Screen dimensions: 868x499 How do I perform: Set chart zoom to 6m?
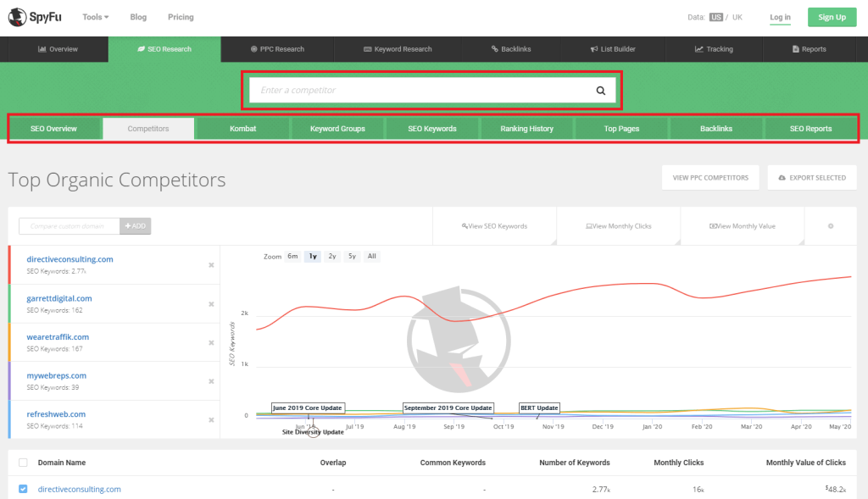(x=292, y=256)
